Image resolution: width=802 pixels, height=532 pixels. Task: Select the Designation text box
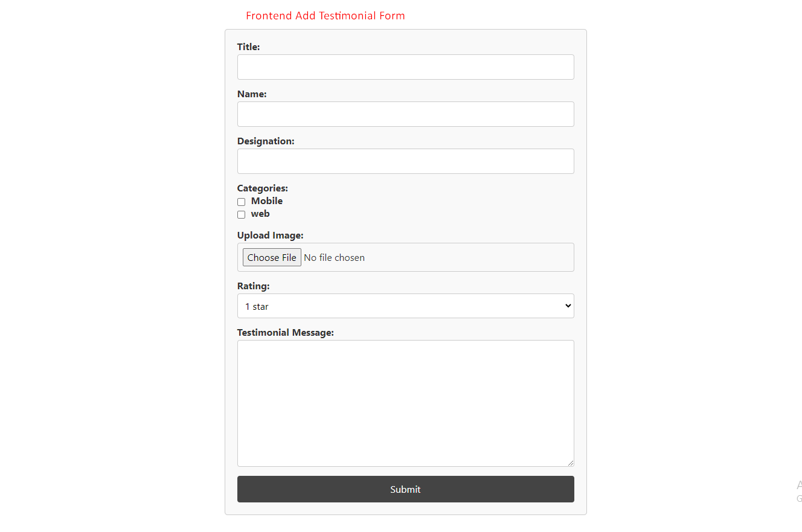(405, 161)
